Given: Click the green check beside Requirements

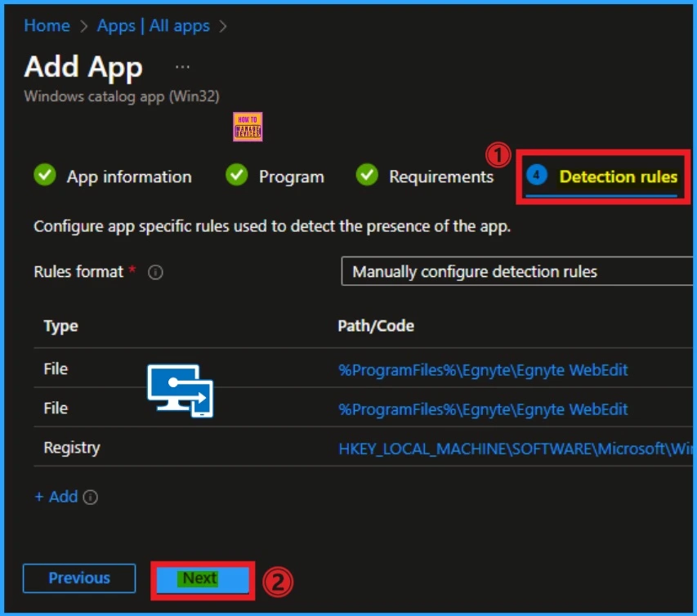Looking at the screenshot, I should tap(367, 175).
